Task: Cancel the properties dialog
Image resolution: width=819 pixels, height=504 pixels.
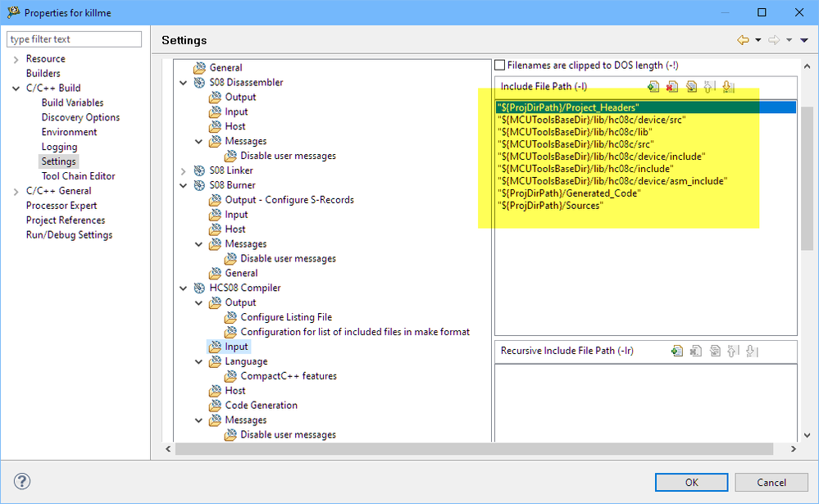Action: (771, 483)
